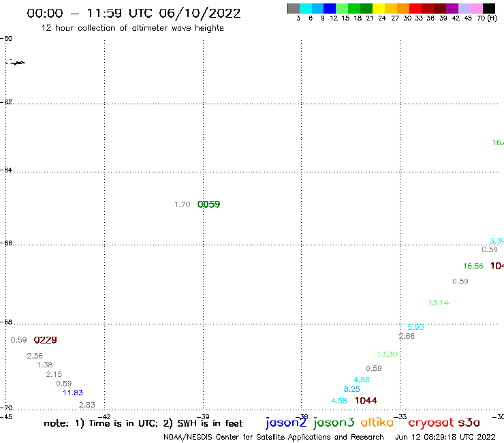This screenshot has height=443, width=504.
Task: Select the yellow swatch in the color scale
Action: click(379, 9)
